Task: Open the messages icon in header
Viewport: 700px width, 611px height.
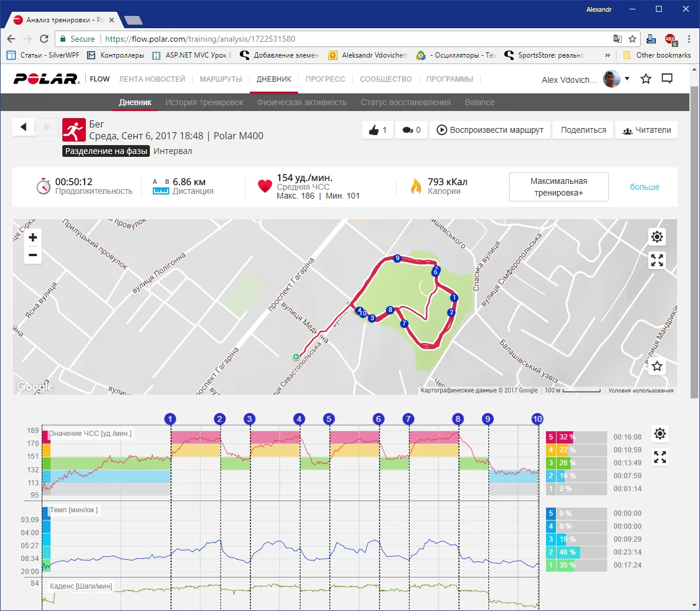Action: pyautogui.click(x=667, y=79)
